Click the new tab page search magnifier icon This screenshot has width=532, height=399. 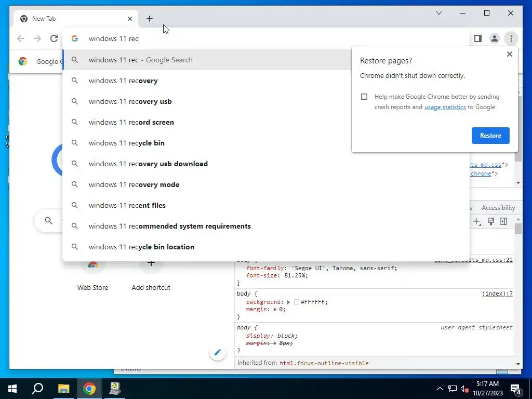pyautogui.click(x=48, y=221)
